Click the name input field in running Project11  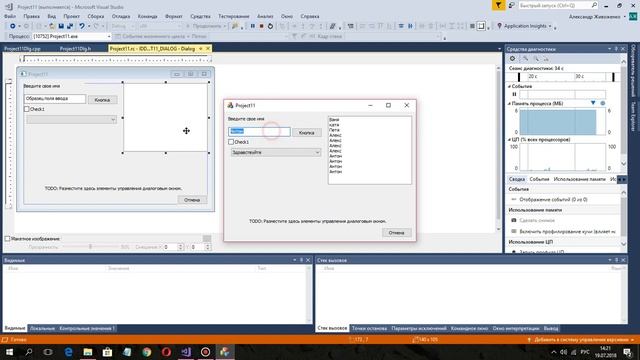click(260, 131)
